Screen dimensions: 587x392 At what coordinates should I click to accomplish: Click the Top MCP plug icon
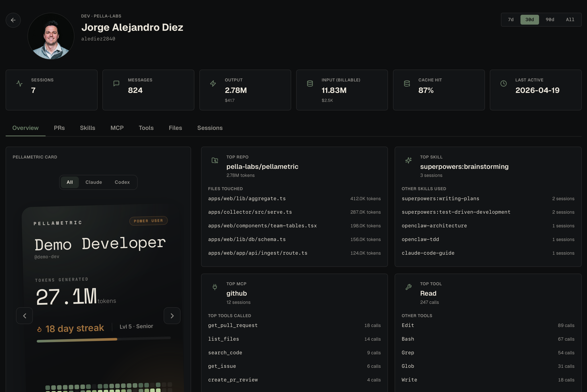215,287
